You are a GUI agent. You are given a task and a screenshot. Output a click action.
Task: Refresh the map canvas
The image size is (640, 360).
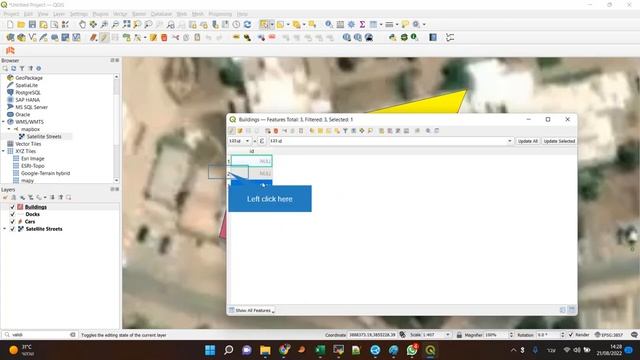click(247, 25)
